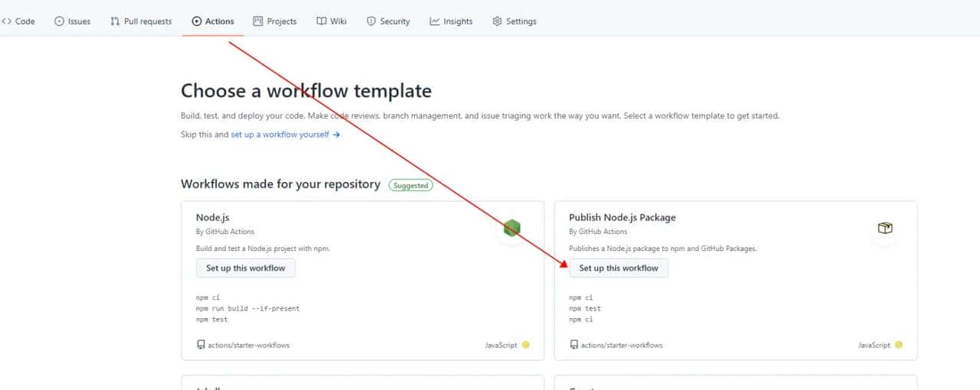Open the Pull requests tab
This screenshot has width=980, height=390.
[142, 21]
